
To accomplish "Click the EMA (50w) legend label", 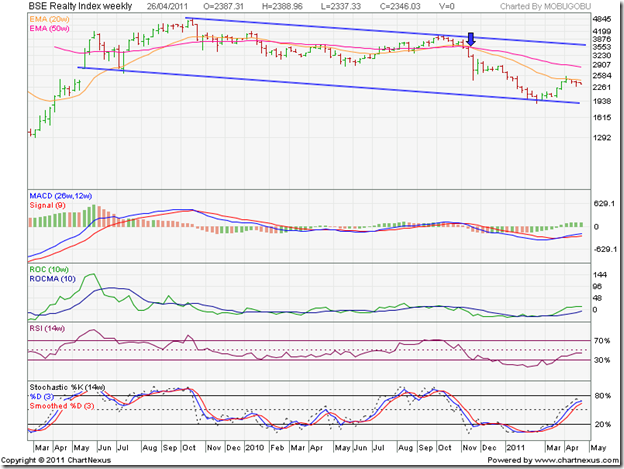I will (x=49, y=29).
